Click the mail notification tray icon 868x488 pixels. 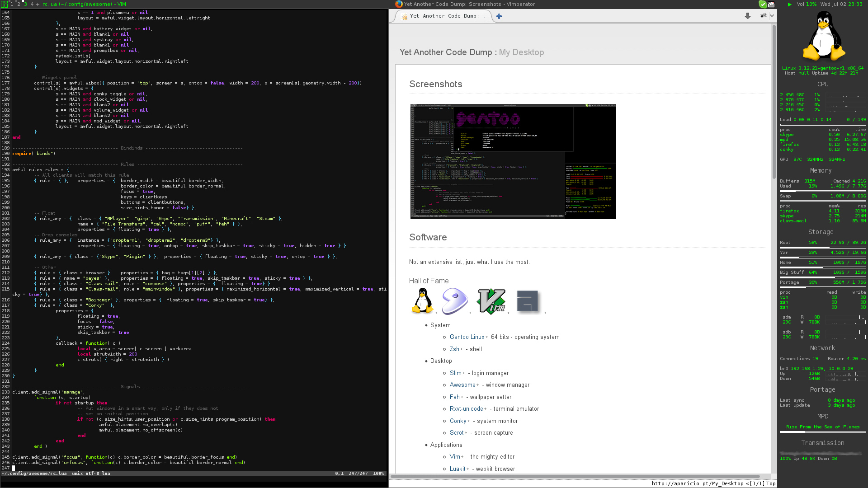pos(771,4)
